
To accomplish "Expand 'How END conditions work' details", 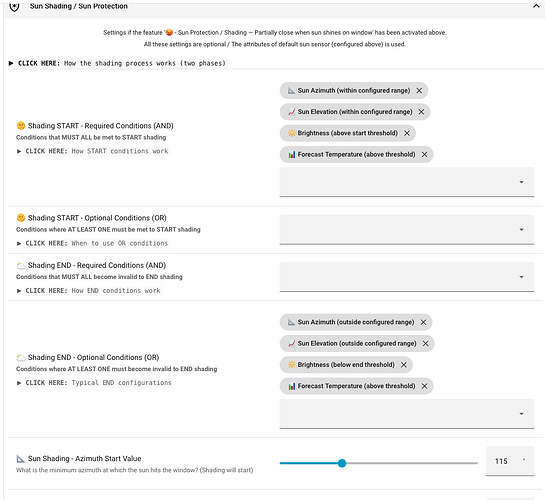I will (x=89, y=290).
